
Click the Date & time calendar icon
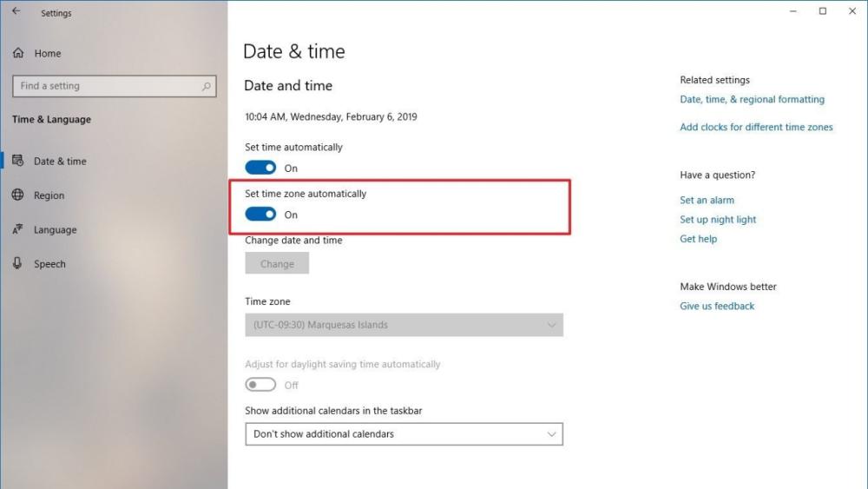tap(17, 161)
